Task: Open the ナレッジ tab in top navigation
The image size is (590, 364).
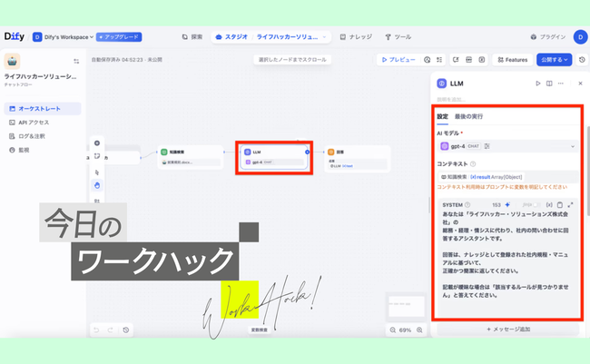Action: [355, 37]
